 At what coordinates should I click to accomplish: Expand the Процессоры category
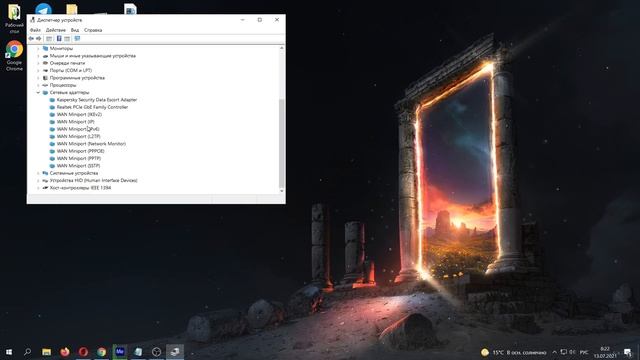[38, 85]
